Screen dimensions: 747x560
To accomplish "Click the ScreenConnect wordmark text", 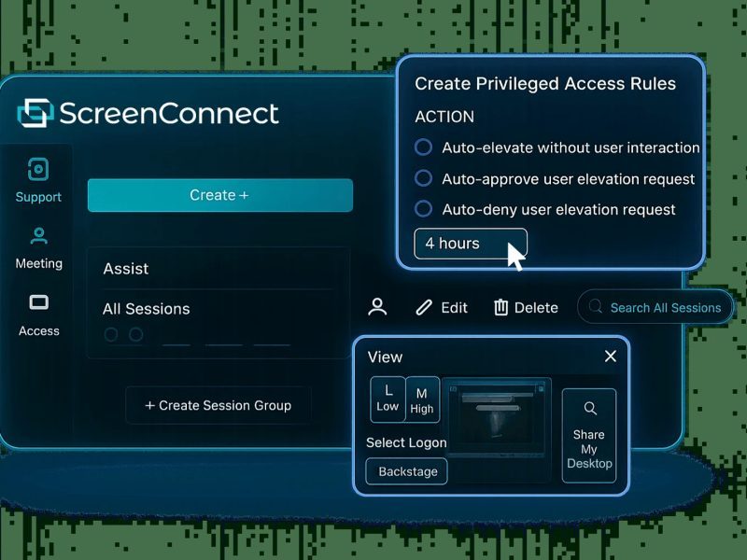I will click(169, 113).
